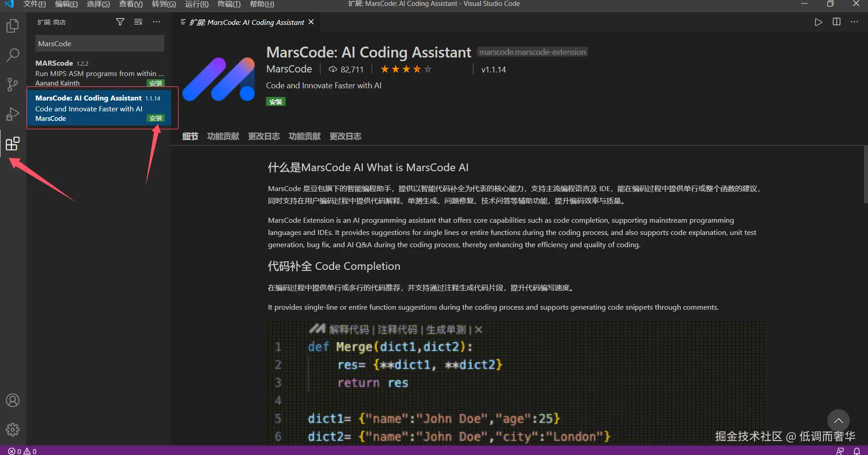
Task: View errors and warnings count in status bar
Action: [23, 451]
